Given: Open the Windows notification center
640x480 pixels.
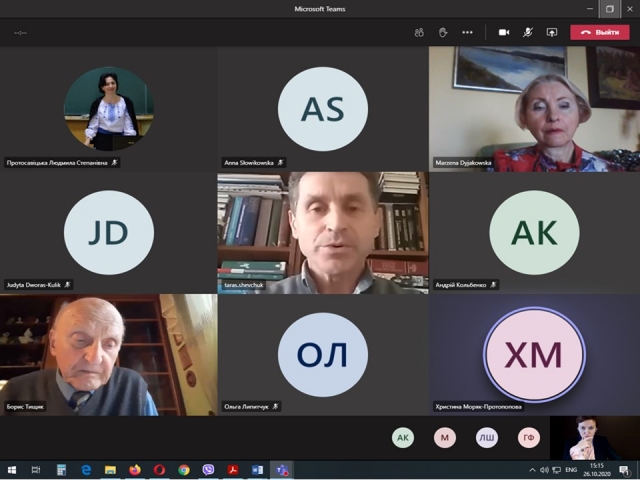Looking at the screenshot, I should tap(624, 470).
